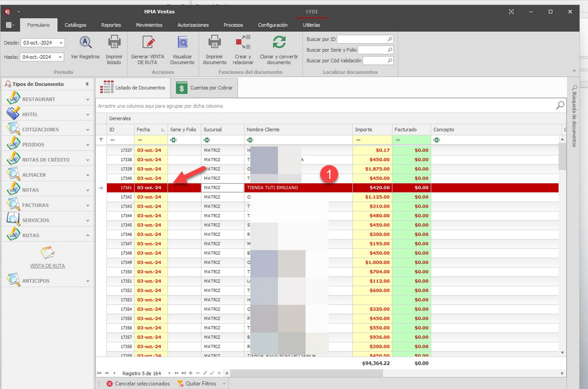
Task: Go to the first record in navigator
Action: pyautogui.click(x=99, y=373)
